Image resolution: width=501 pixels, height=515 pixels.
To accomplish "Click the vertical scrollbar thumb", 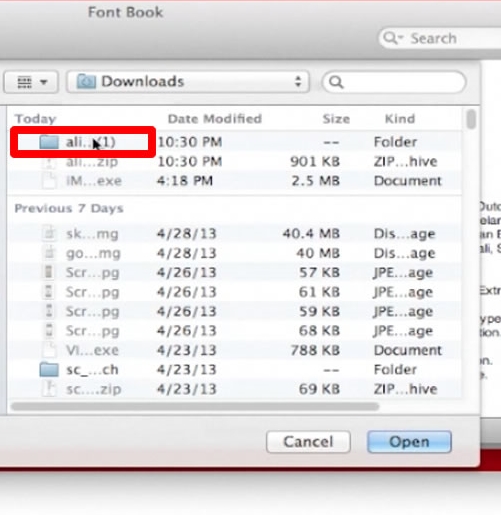I will tap(471, 119).
